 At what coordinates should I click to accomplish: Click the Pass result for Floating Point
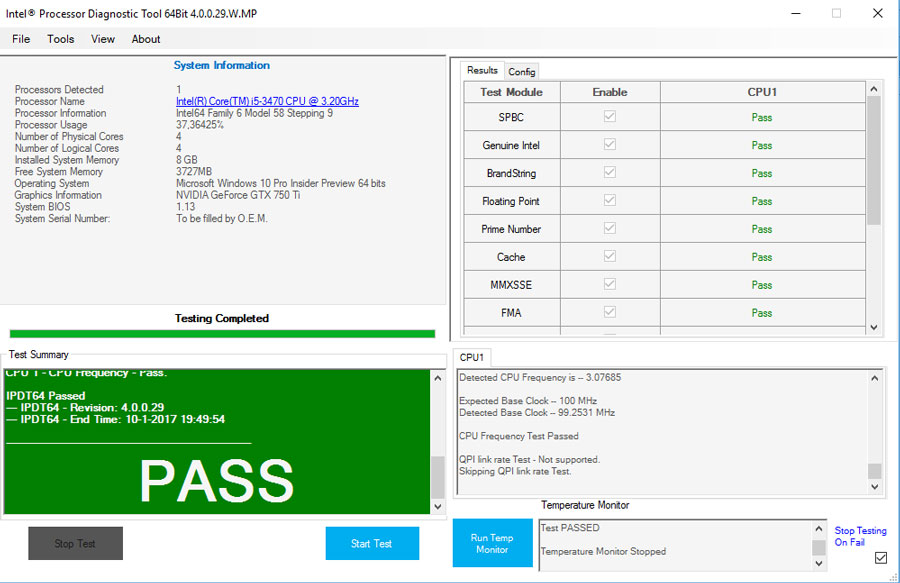tap(762, 201)
